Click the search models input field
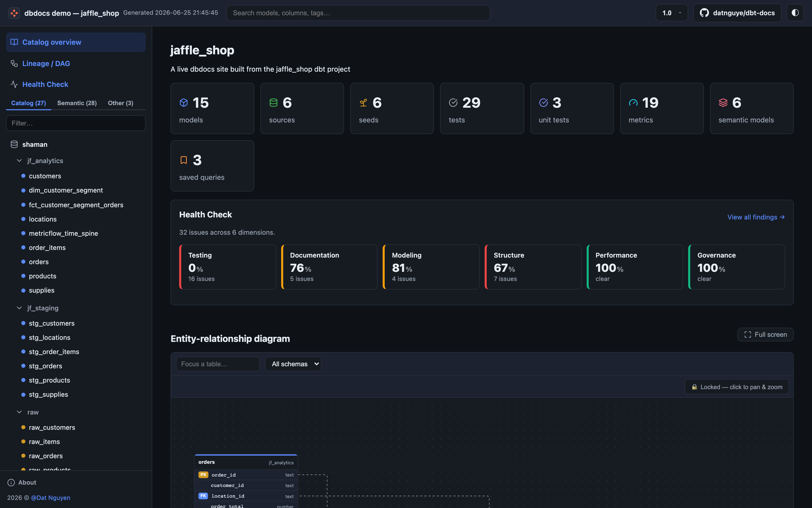 click(x=358, y=13)
